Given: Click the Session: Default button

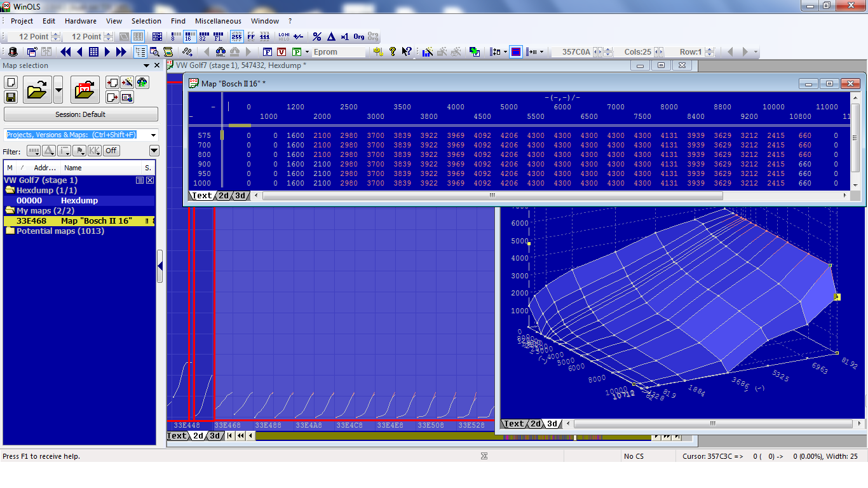Looking at the screenshot, I should click(x=81, y=114).
